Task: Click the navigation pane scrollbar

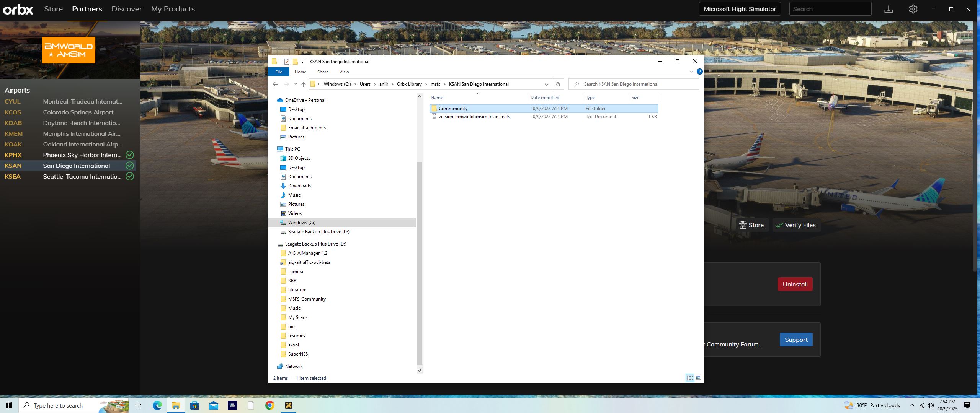Action: 419,264
